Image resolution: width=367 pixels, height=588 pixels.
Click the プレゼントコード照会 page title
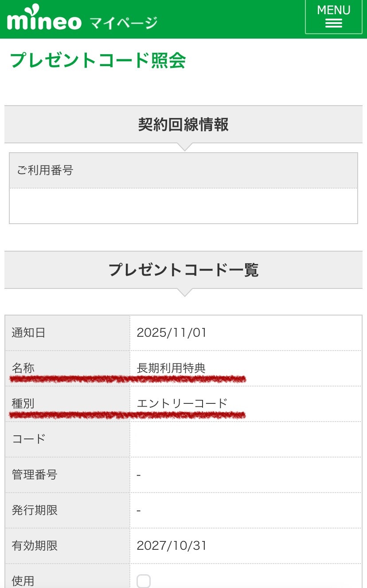tap(98, 60)
